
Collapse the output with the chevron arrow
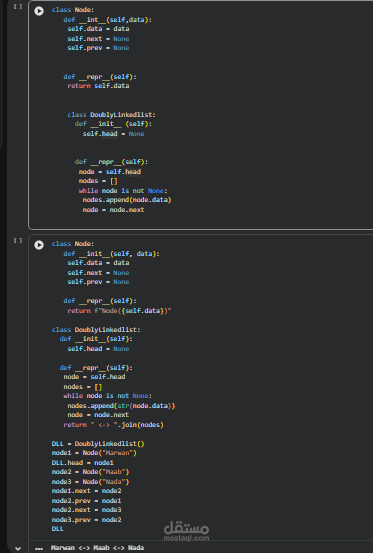tap(18, 548)
